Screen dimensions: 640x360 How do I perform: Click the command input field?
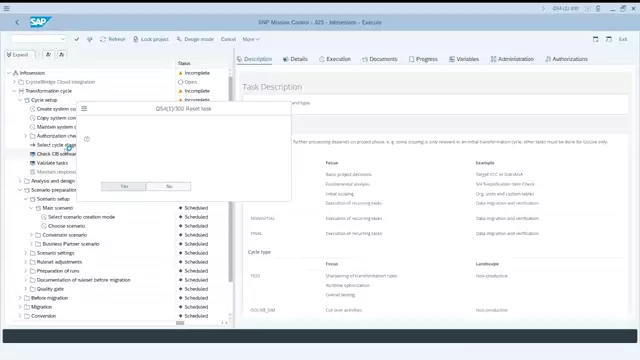36,39
